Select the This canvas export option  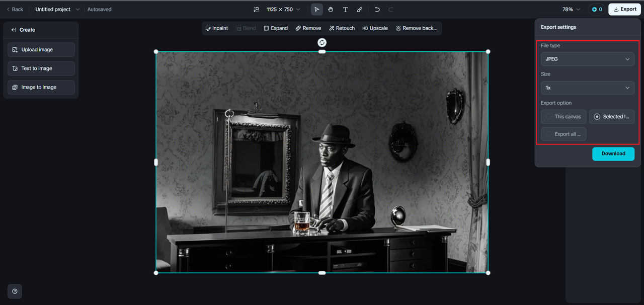[563, 117]
